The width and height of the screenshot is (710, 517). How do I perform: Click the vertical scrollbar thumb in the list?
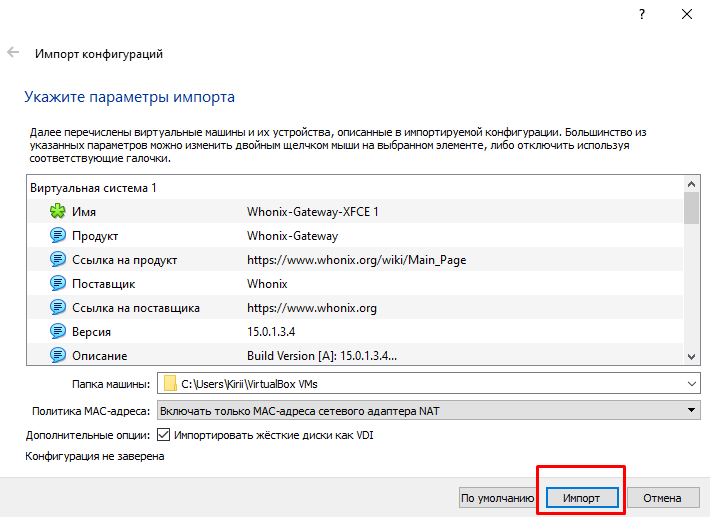[691, 208]
